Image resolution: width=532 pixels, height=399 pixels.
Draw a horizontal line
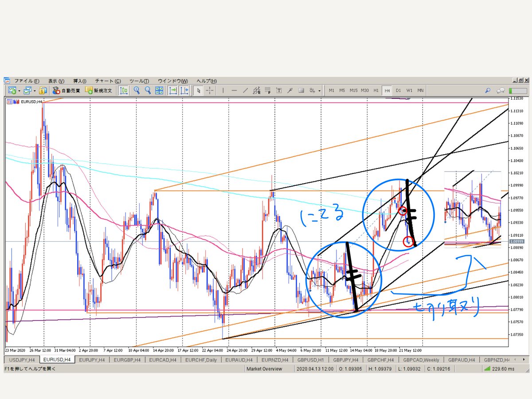point(235,90)
